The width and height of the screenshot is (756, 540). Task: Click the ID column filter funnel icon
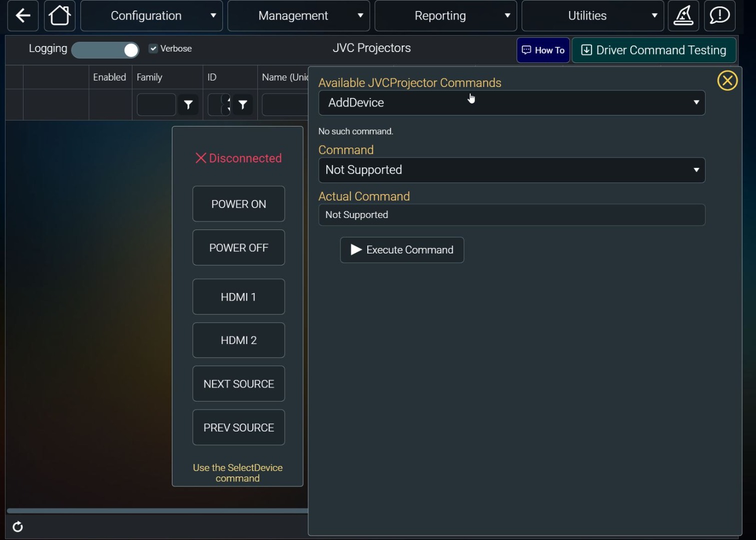point(243,105)
